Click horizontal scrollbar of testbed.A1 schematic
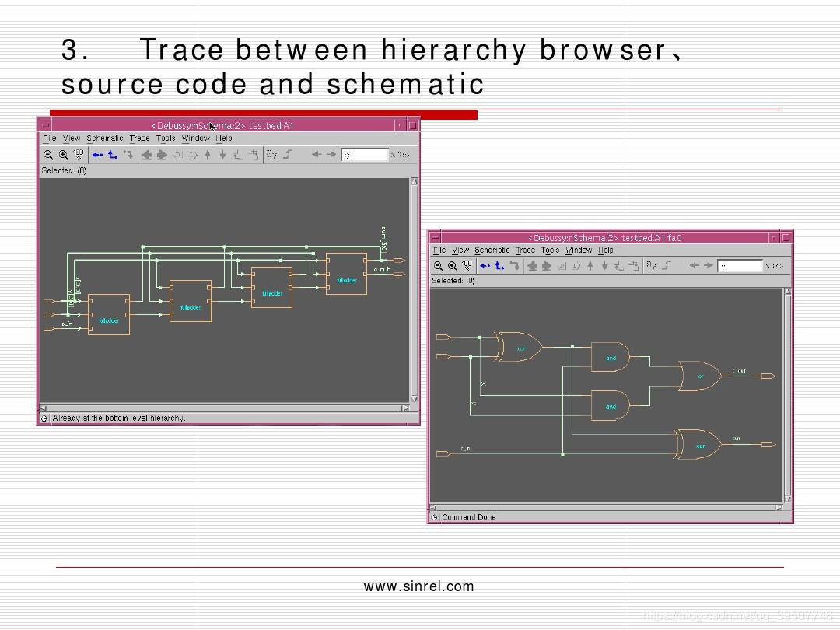 pos(224,408)
